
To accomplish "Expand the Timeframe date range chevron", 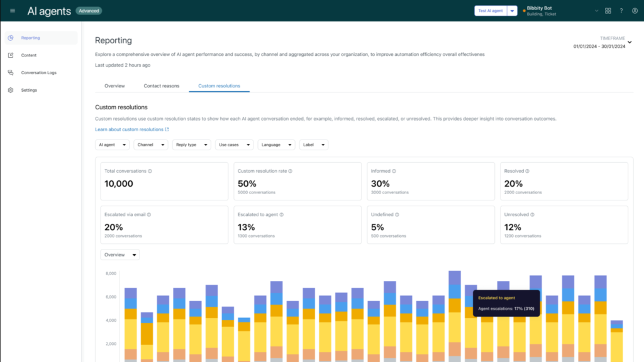I will click(x=629, y=42).
